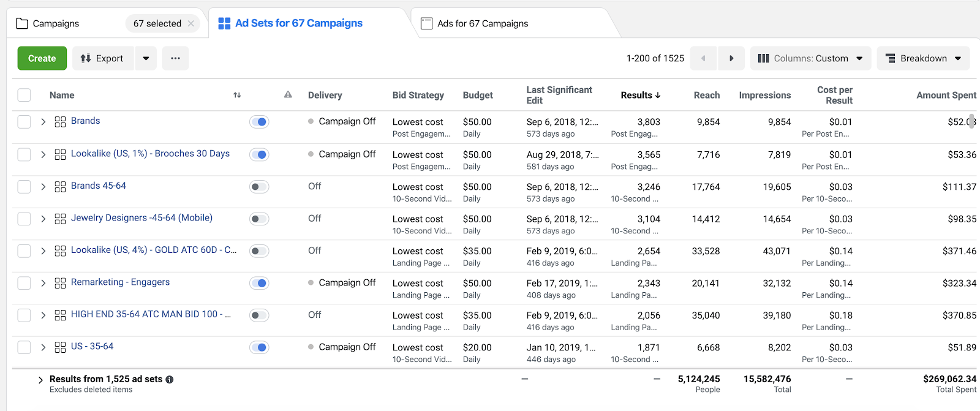Open the Export options dropdown arrow
Screen dimensions: 980x411
pos(146,58)
